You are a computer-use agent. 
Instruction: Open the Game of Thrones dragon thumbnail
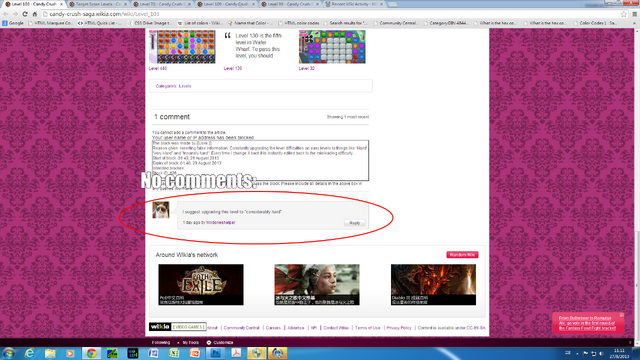click(317, 284)
